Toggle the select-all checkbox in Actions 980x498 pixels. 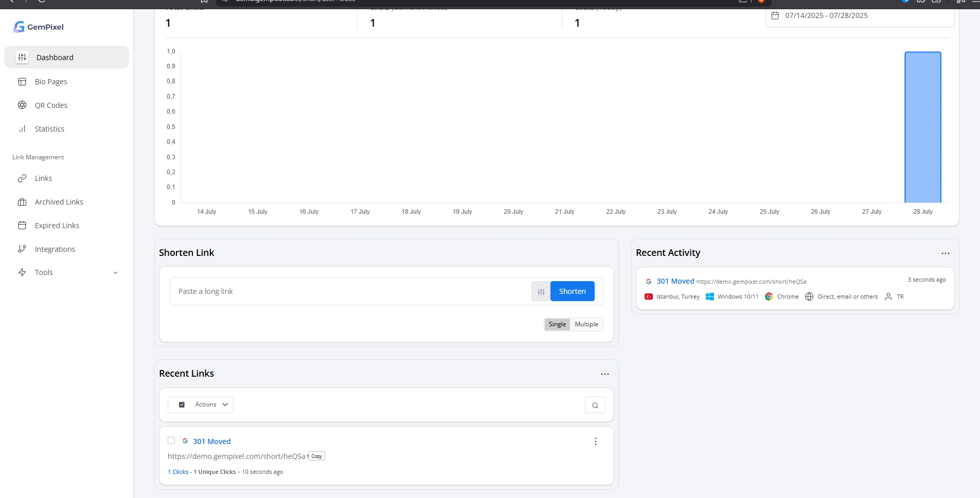[182, 405]
